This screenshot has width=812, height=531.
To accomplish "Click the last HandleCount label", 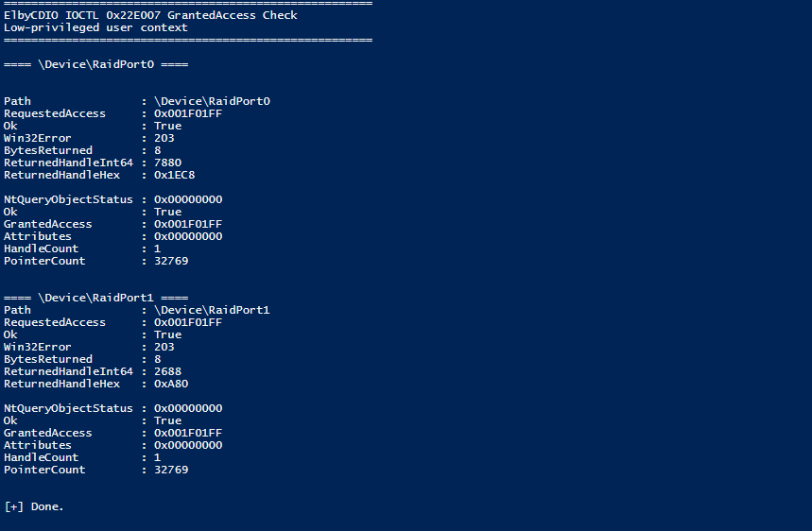I will (41, 457).
